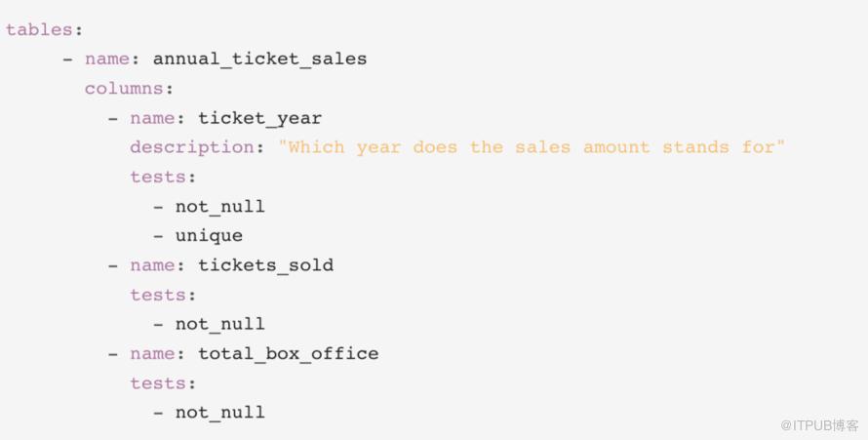Click the 'description' key
This screenshot has height=440, width=868.
192,147
